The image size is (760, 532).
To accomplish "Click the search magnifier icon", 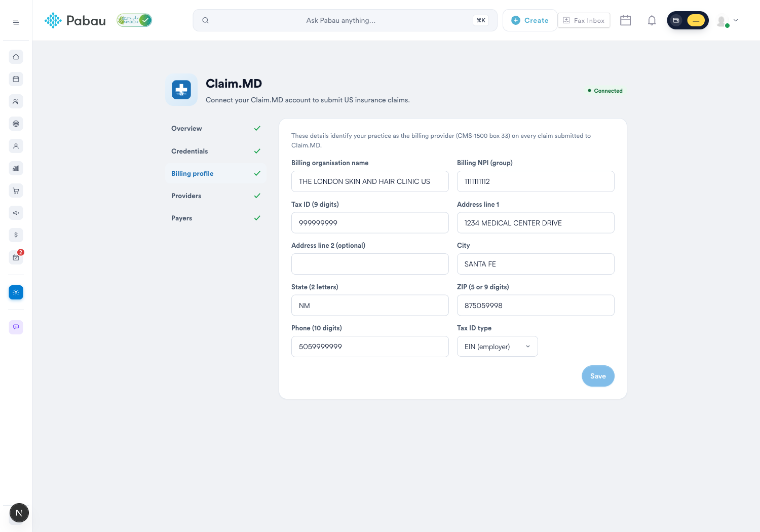I will pos(205,20).
